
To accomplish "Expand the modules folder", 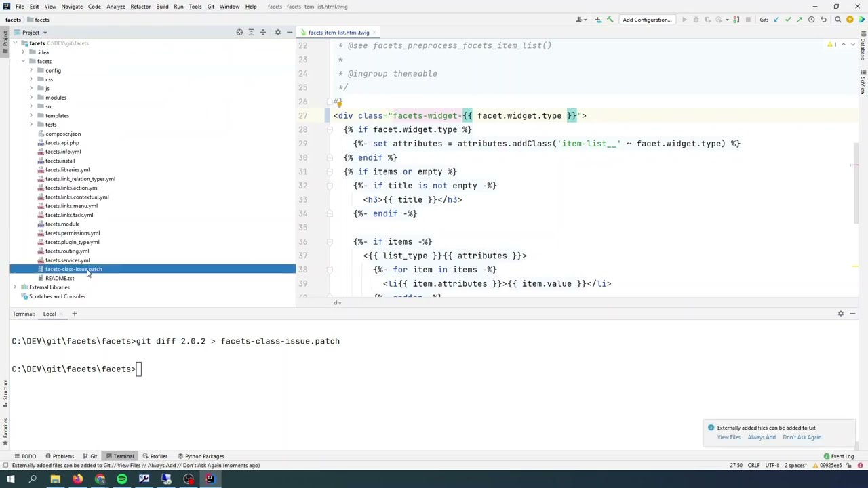I will tap(31, 98).
